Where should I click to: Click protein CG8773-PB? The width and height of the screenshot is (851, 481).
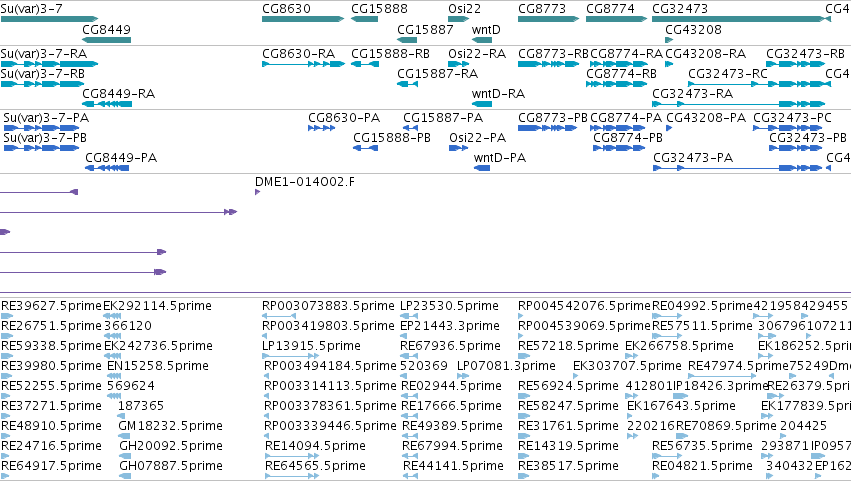553,118
